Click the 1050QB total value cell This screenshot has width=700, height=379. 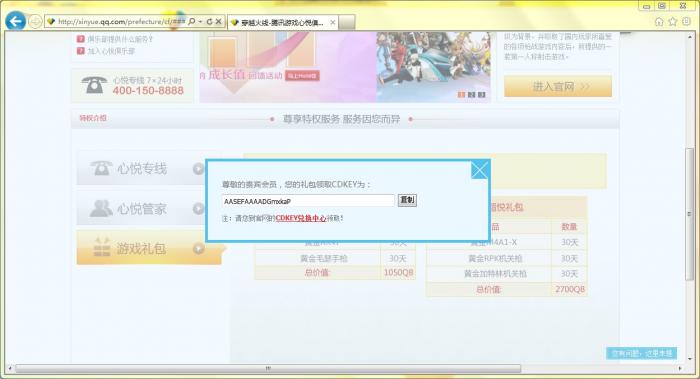point(398,272)
